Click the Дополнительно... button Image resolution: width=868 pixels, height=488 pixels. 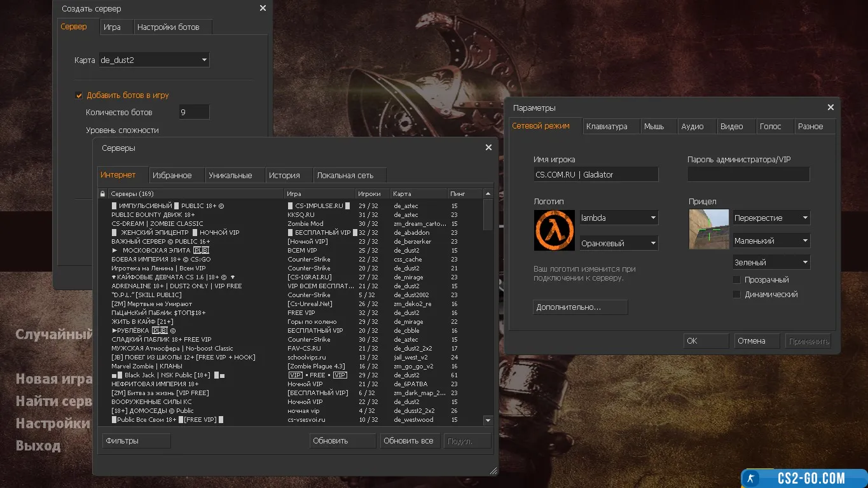coord(580,307)
